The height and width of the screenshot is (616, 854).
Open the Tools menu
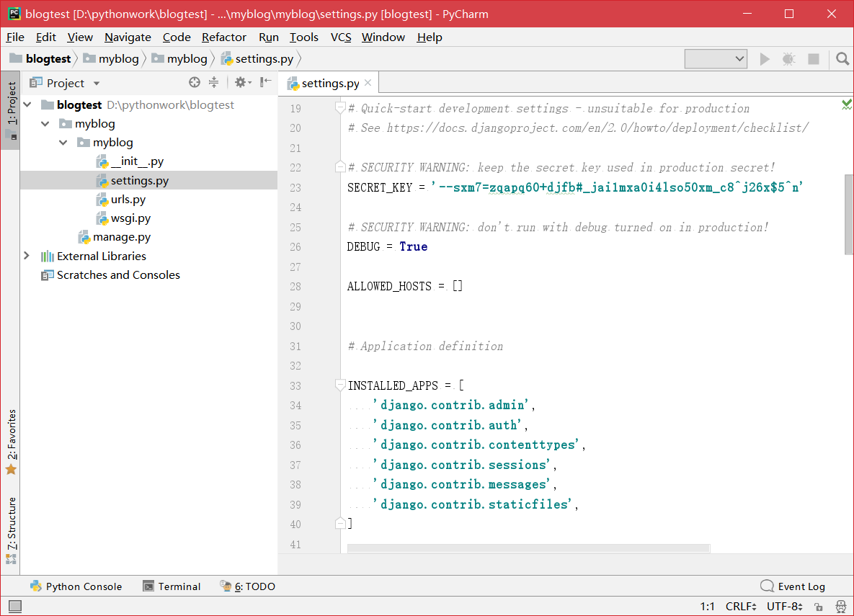coord(304,37)
